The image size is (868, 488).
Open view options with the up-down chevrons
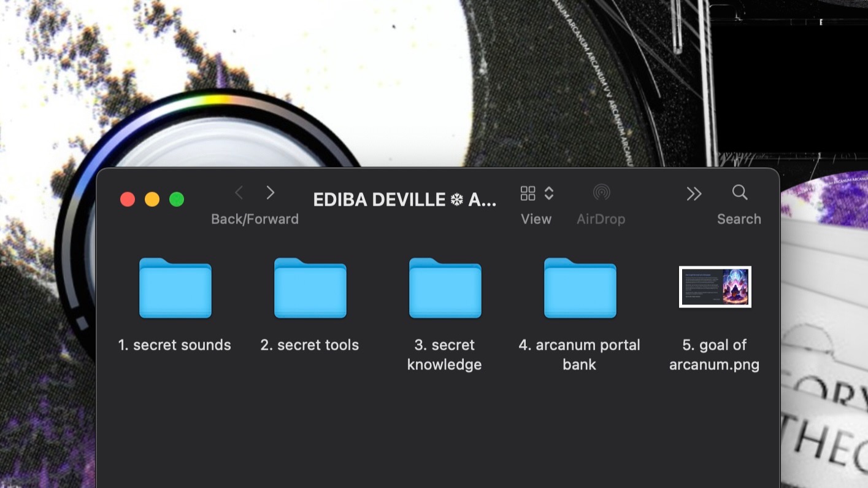[x=549, y=193]
